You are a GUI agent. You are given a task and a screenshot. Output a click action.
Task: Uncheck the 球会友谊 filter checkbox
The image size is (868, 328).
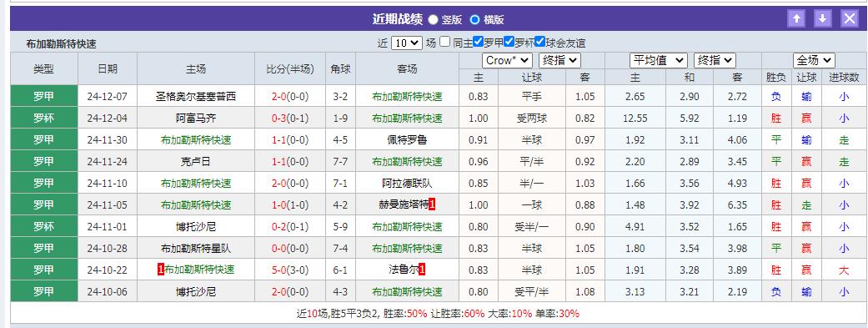(540, 42)
